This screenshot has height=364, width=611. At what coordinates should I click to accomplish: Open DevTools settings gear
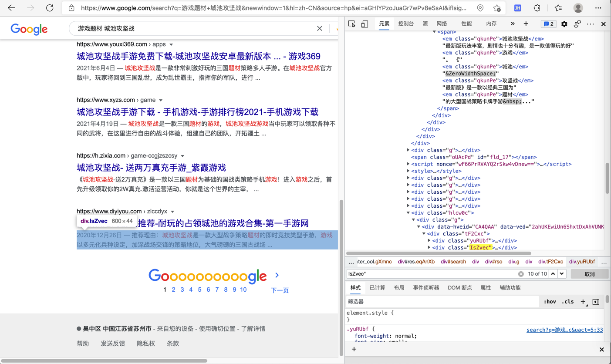564,24
